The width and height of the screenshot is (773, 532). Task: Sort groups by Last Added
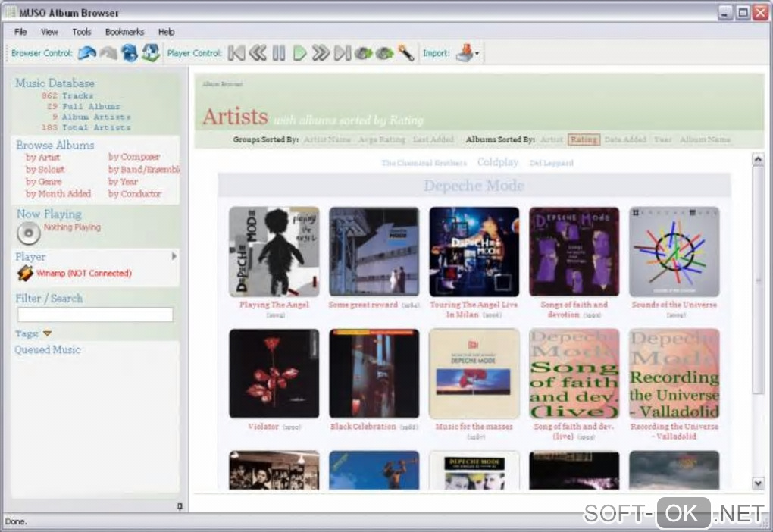coord(433,139)
